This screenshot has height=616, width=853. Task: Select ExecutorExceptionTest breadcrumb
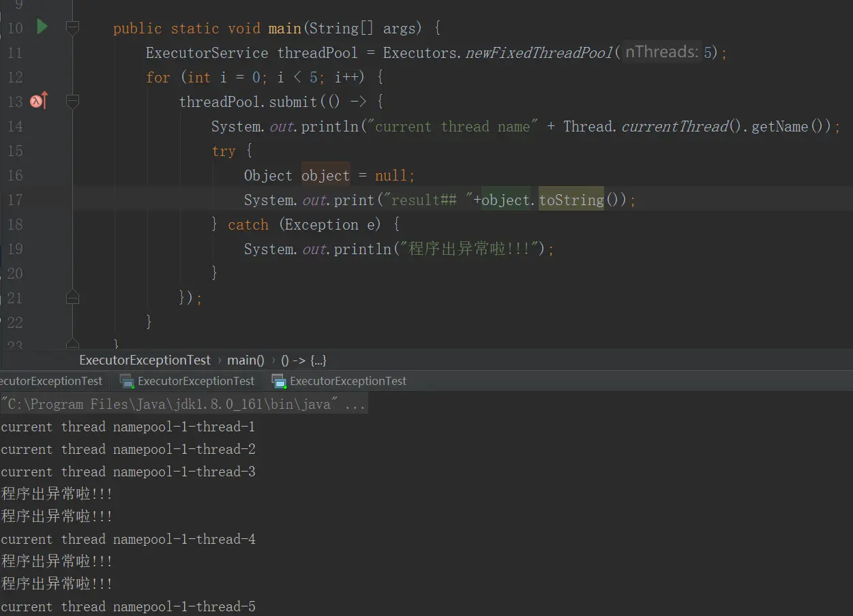tap(145, 360)
